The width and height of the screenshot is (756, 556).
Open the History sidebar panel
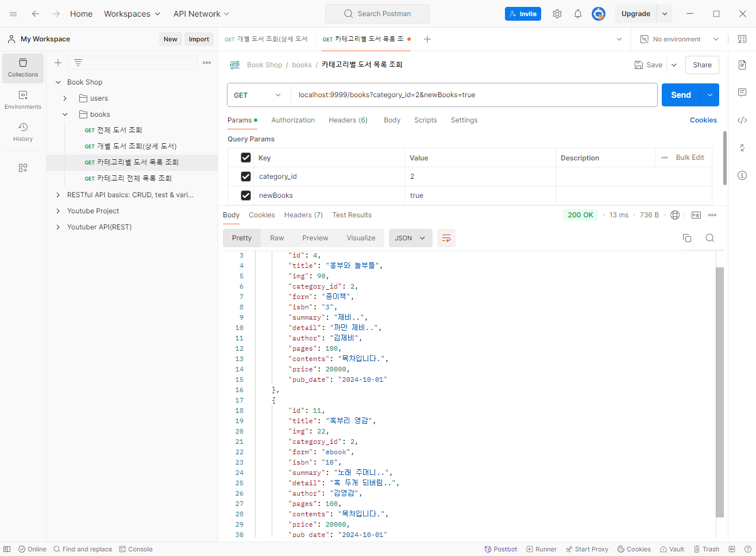23,132
